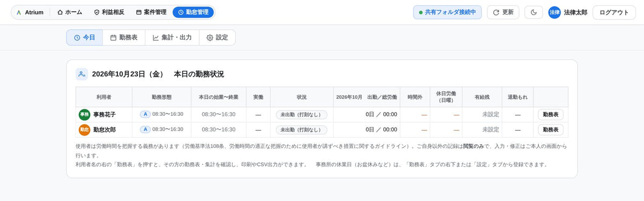Image resolution: width=644 pixels, height=201 pixels.
Task: Click the ログアウト button
Action: pyautogui.click(x=614, y=12)
